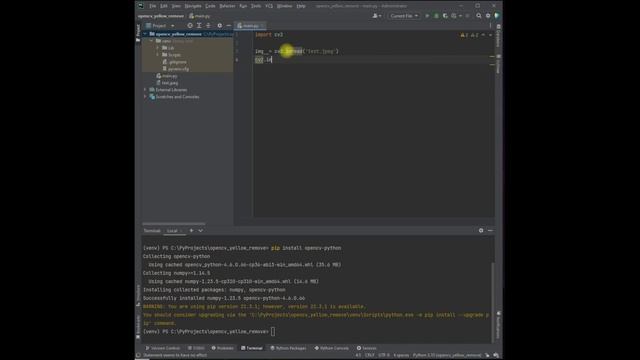Expand the Scripts folder
The width and height of the screenshot is (640, 360).
coord(158,55)
